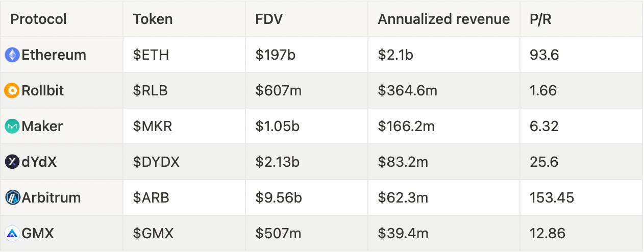644x252 pixels.
Task: Click the orange Rollbit logo icon
Action: pos(12,90)
